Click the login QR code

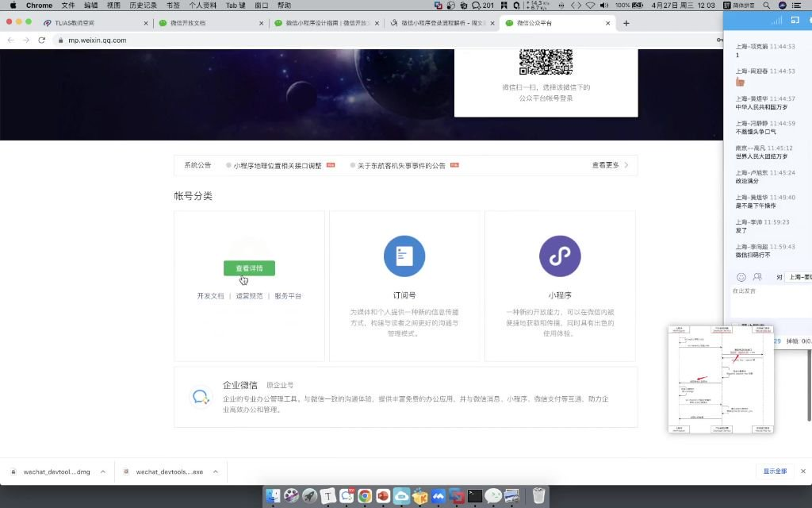[546, 62]
